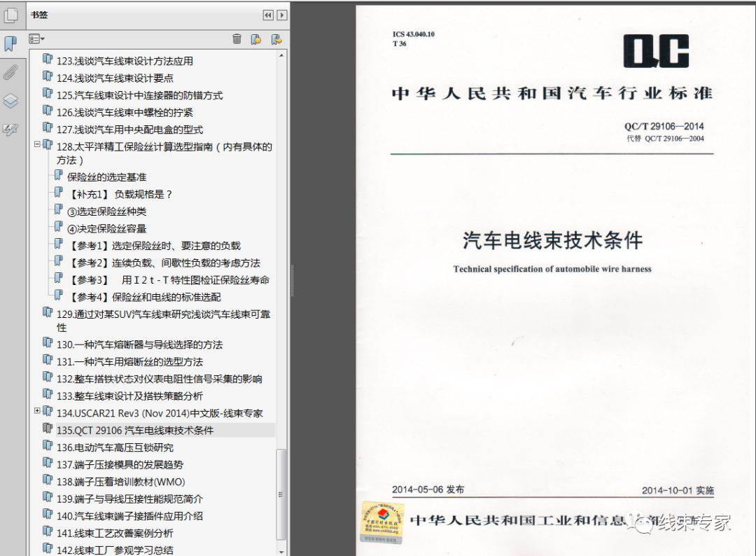
Task: Delete selected bookmark with trash icon
Action: pyautogui.click(x=237, y=39)
